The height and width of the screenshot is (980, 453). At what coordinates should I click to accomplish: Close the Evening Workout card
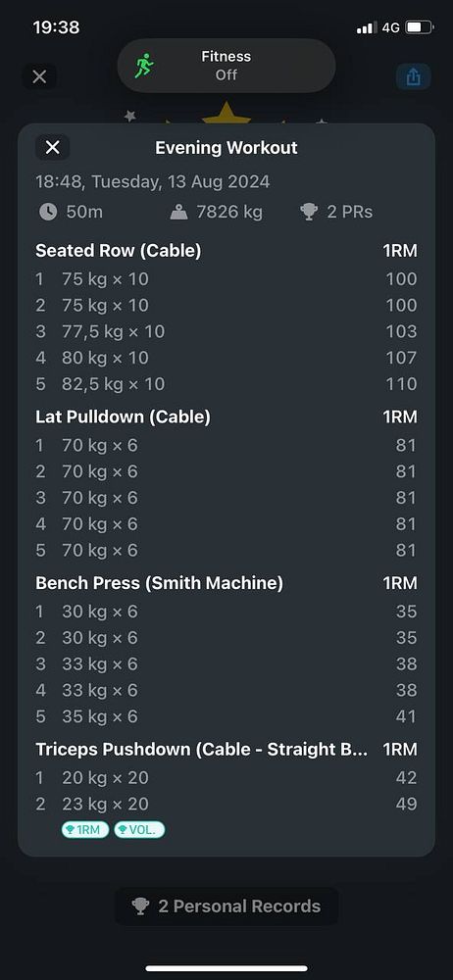[x=53, y=148]
